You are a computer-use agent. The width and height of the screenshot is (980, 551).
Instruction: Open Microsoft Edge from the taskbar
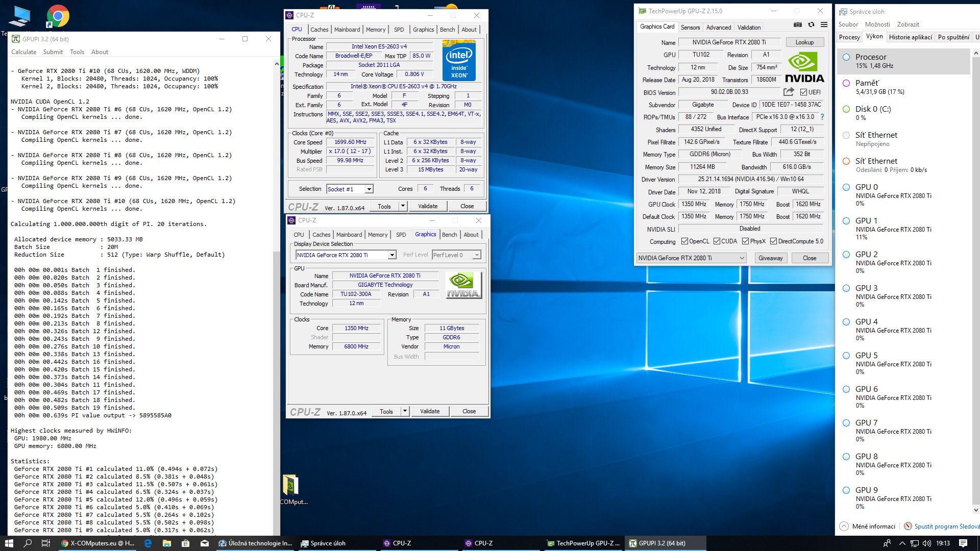148,543
